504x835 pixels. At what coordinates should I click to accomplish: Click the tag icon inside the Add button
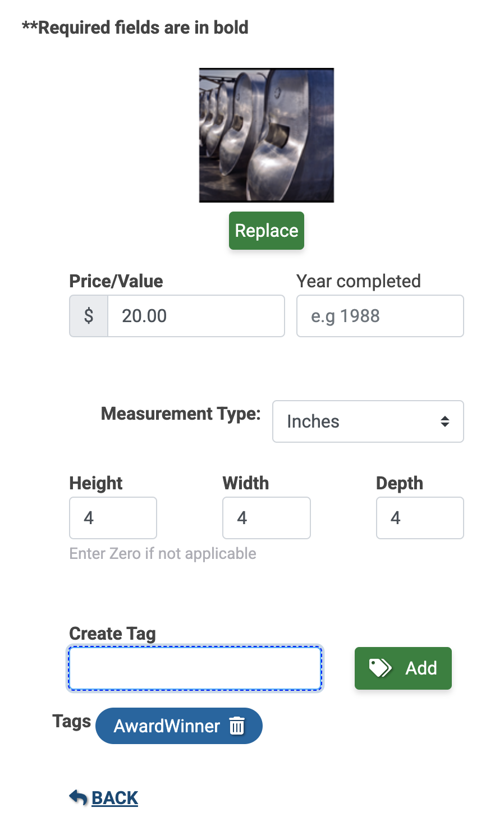[379, 668]
